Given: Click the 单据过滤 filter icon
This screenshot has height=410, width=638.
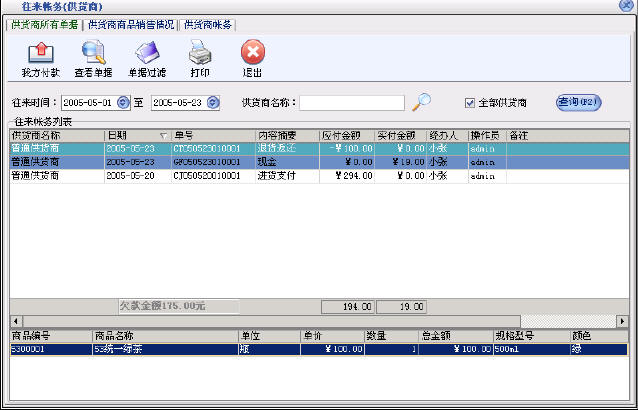Looking at the screenshot, I should [x=145, y=54].
